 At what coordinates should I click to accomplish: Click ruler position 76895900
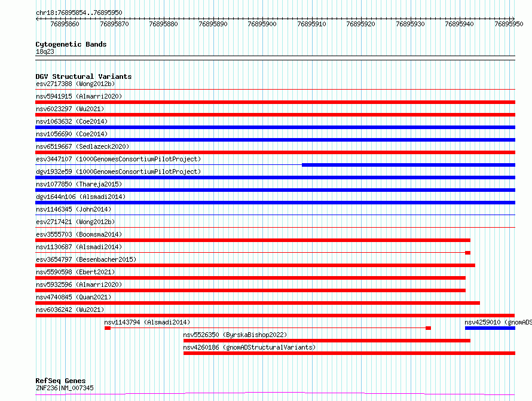click(262, 24)
